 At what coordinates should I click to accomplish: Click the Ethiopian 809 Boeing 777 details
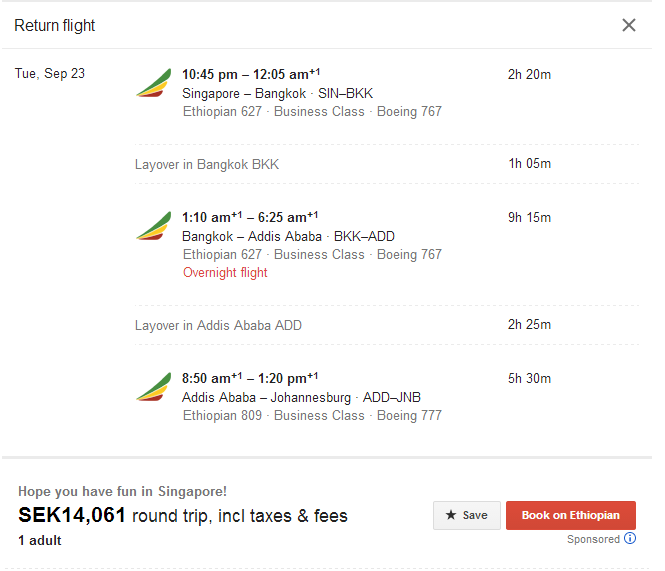point(311,415)
